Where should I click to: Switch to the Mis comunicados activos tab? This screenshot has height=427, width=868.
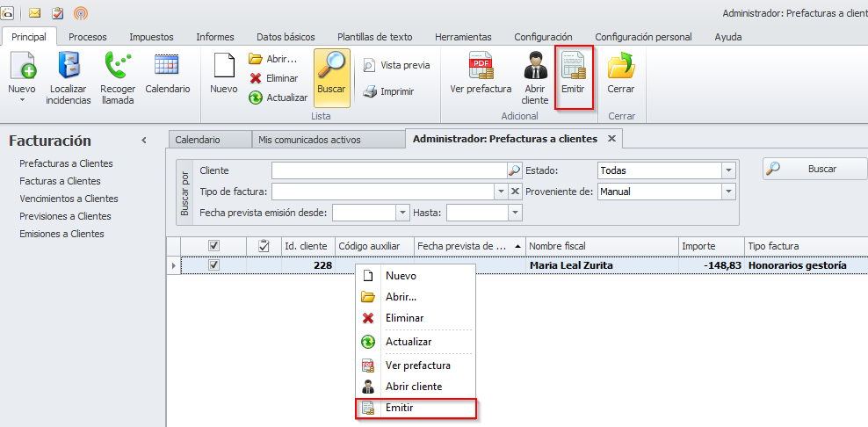pos(328,140)
